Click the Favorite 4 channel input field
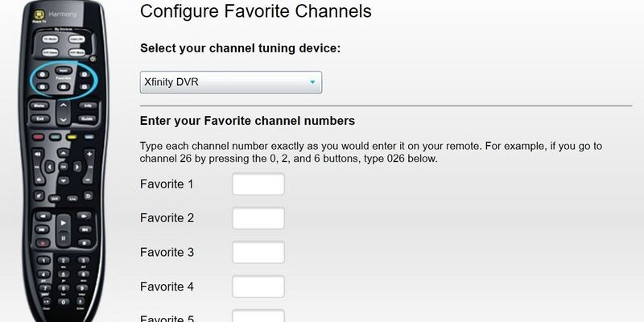644x322 pixels. 258,287
